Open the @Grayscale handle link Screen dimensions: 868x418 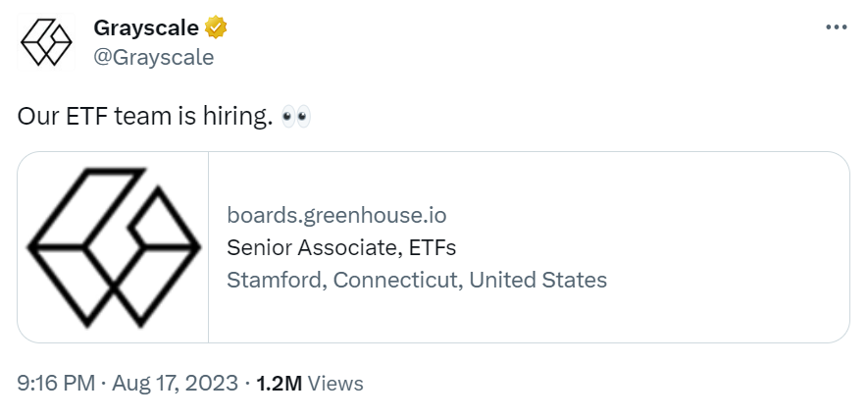click(154, 57)
